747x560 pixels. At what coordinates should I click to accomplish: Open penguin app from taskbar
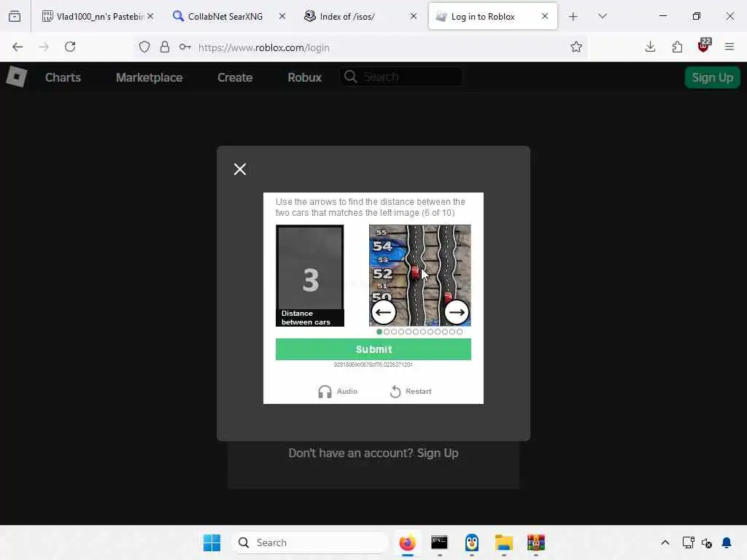472,542
